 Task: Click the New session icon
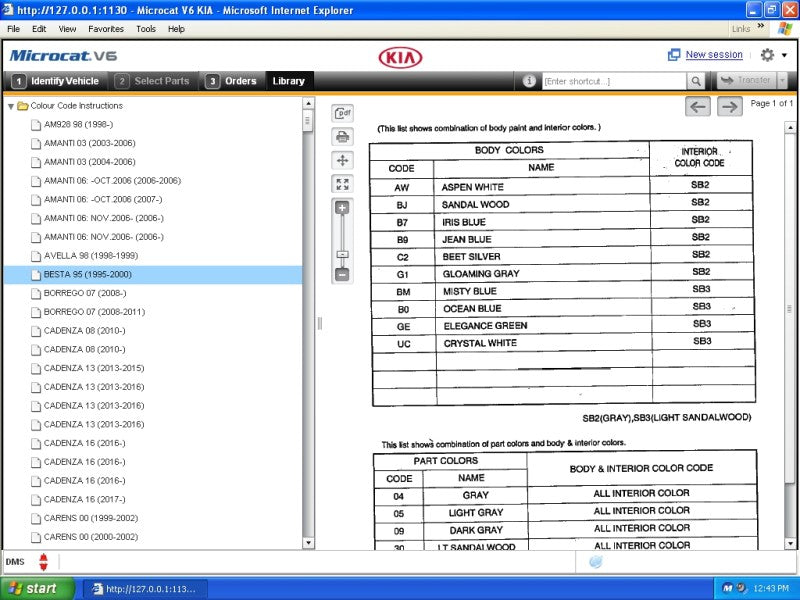tap(673, 54)
